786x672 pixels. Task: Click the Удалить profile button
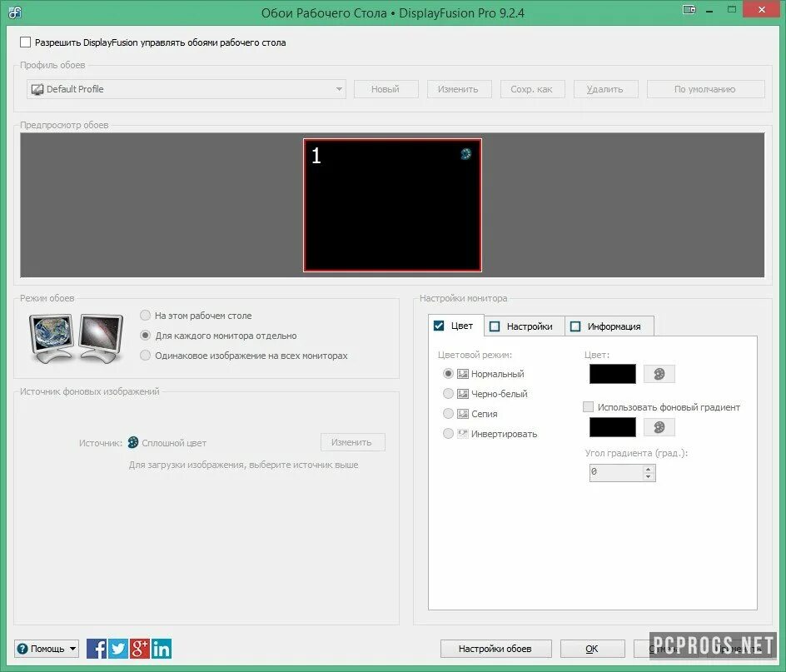click(605, 89)
